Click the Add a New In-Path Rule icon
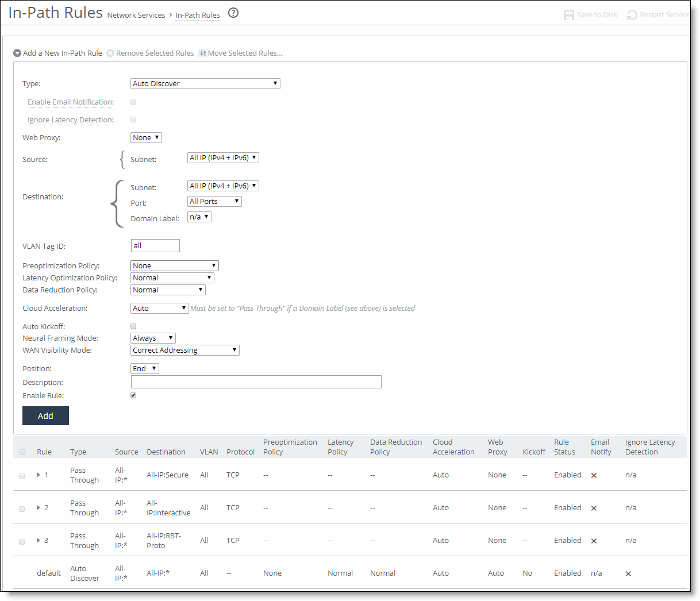The height and width of the screenshot is (601, 700). tap(17, 53)
